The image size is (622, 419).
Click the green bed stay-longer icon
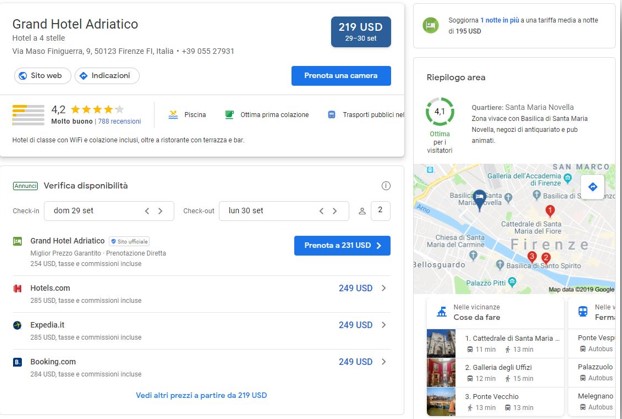(431, 26)
